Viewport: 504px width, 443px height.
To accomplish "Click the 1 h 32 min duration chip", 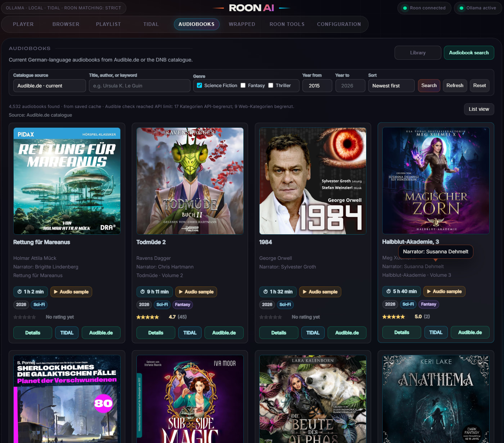I will click(x=278, y=292).
